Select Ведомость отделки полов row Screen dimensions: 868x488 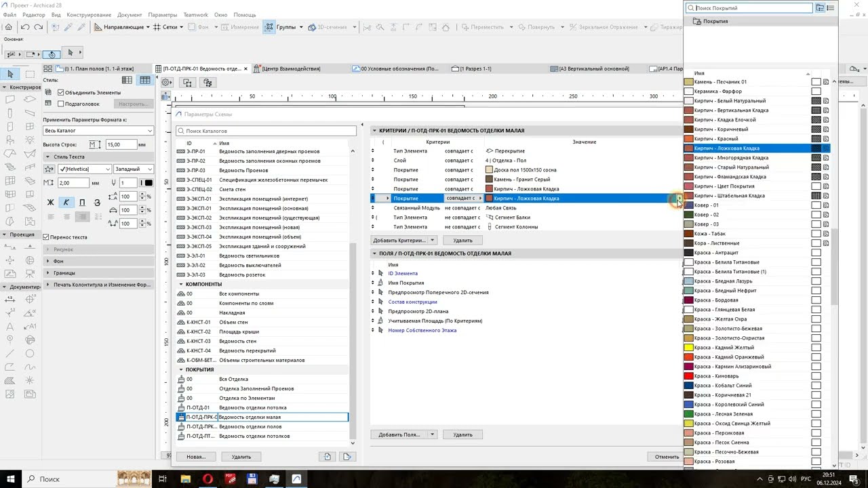click(x=262, y=426)
